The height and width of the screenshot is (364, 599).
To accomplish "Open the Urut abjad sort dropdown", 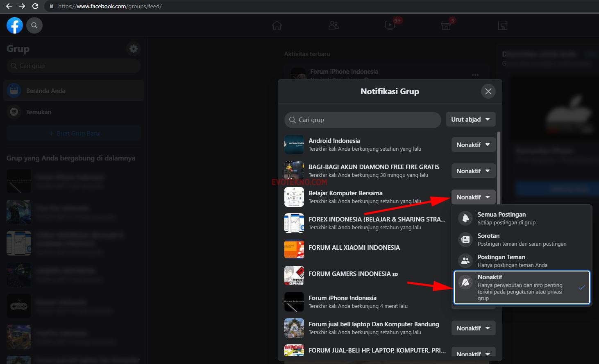I will click(470, 120).
